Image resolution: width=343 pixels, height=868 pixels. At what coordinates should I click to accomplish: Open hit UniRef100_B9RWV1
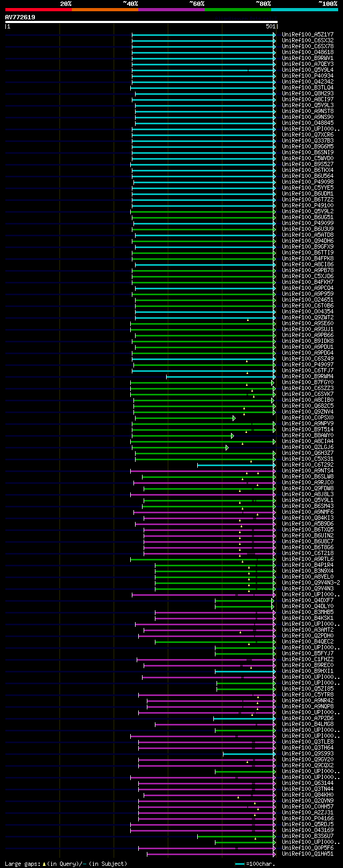[x=308, y=58]
